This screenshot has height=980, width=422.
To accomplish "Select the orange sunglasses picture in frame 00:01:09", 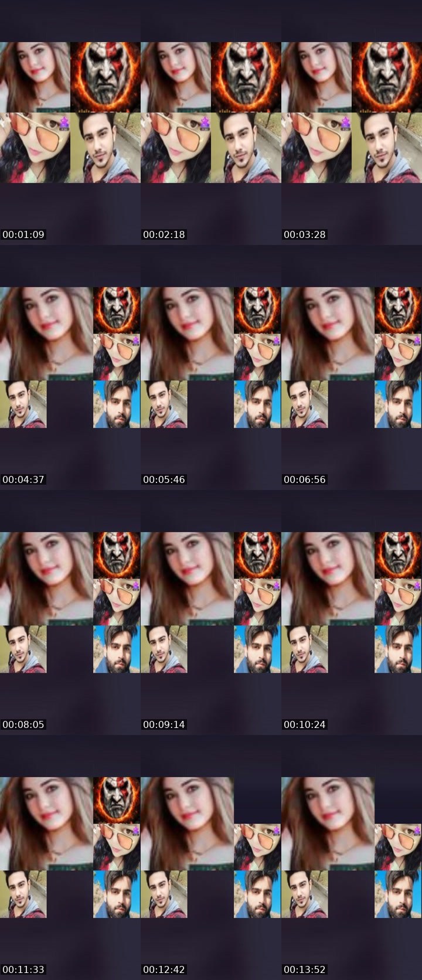I will (35, 148).
